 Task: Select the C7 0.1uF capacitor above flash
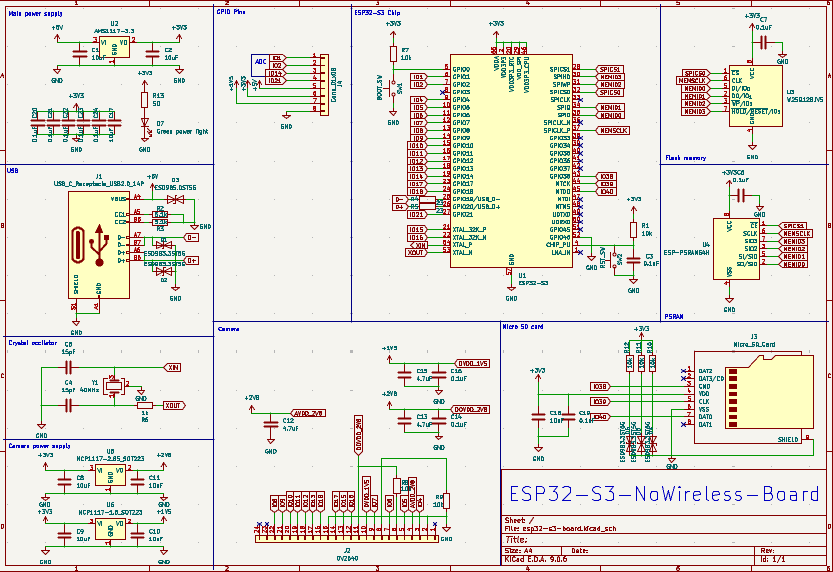coord(763,42)
